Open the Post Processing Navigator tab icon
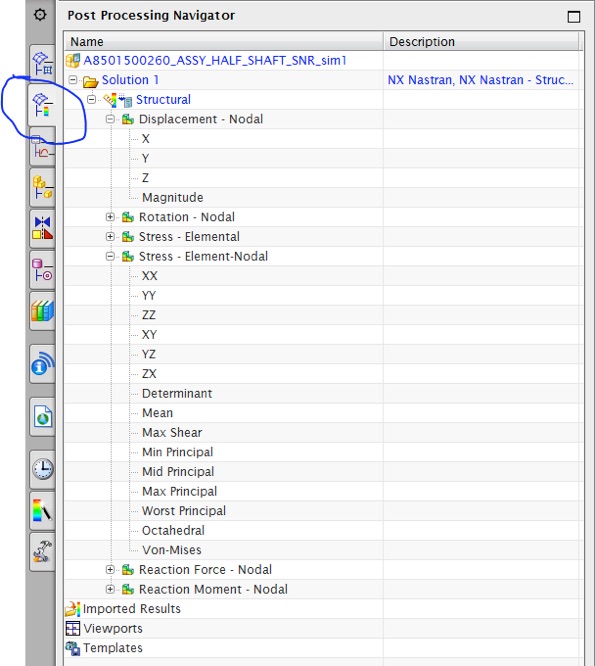The image size is (596, 666). [42, 105]
